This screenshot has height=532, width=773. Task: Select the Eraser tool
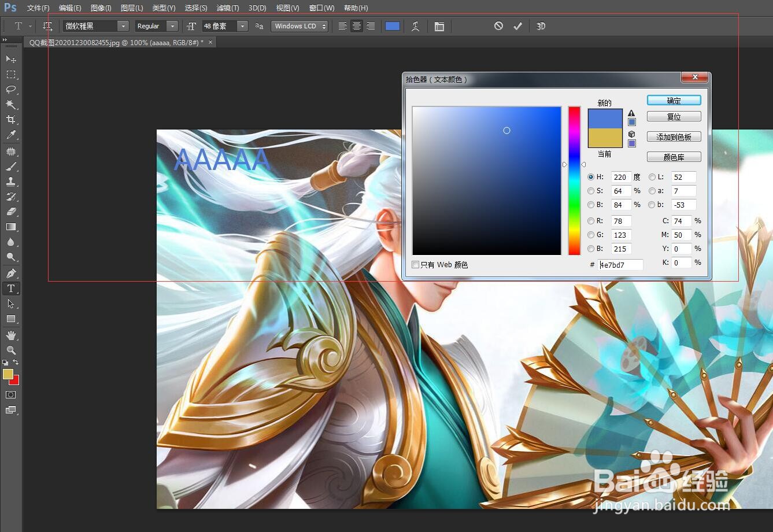click(10, 212)
